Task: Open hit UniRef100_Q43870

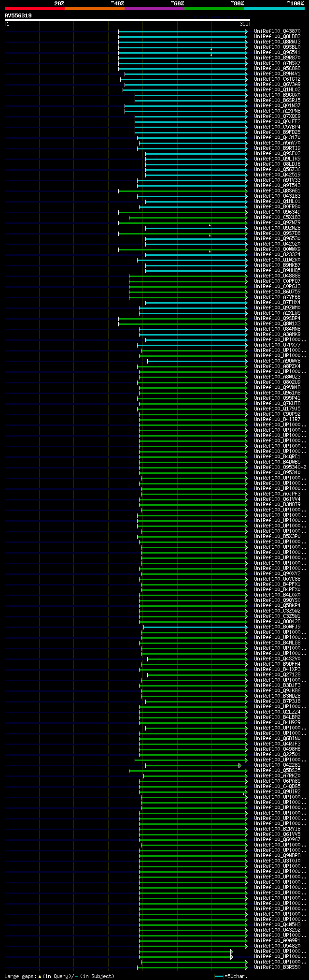Action: click(277, 31)
